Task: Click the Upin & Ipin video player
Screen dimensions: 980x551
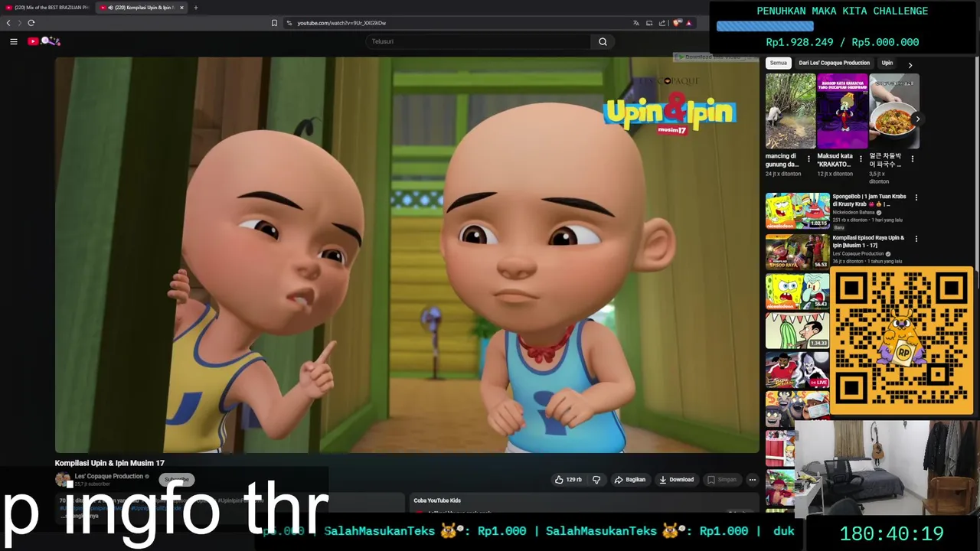Action: [407, 255]
